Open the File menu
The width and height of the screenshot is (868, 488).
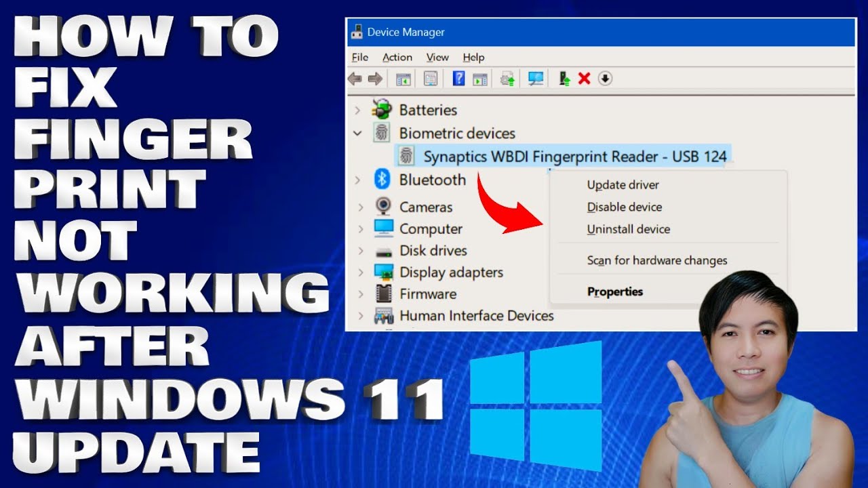(360, 57)
